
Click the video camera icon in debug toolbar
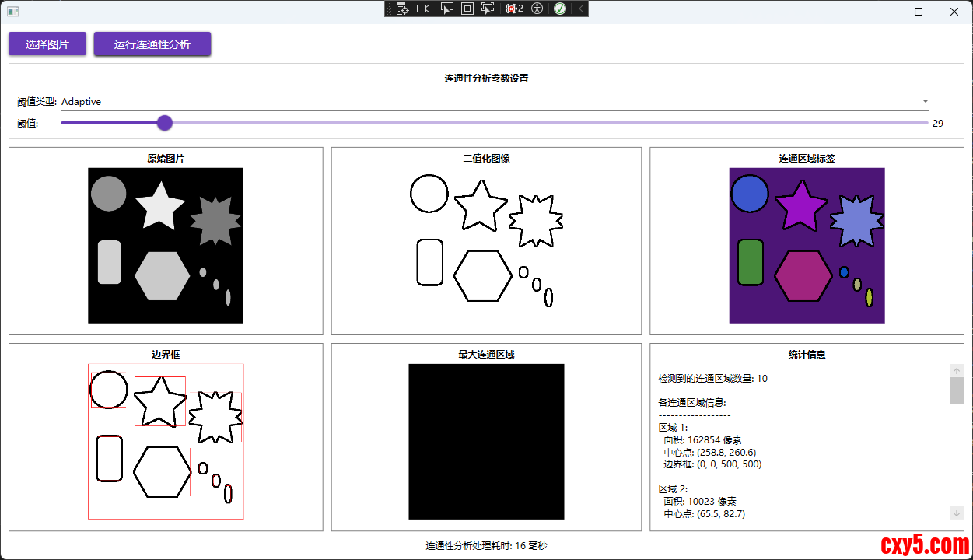click(x=423, y=9)
